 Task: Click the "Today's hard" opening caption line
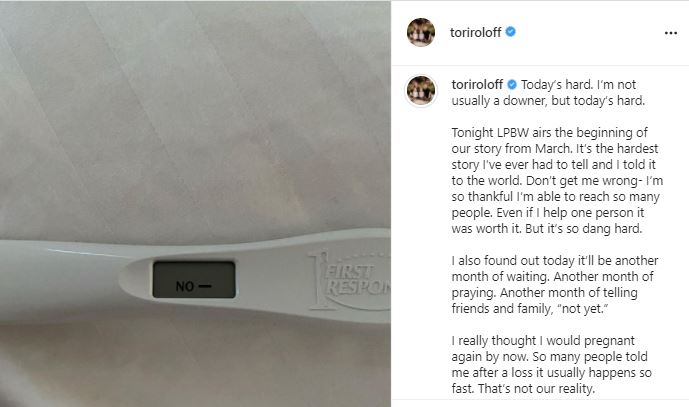pos(548,92)
